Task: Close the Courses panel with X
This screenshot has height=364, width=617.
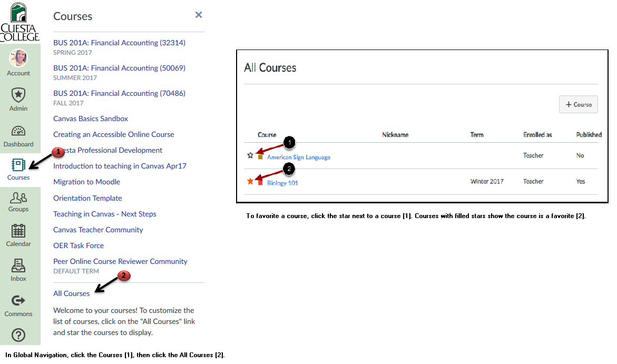Action: pyautogui.click(x=199, y=15)
